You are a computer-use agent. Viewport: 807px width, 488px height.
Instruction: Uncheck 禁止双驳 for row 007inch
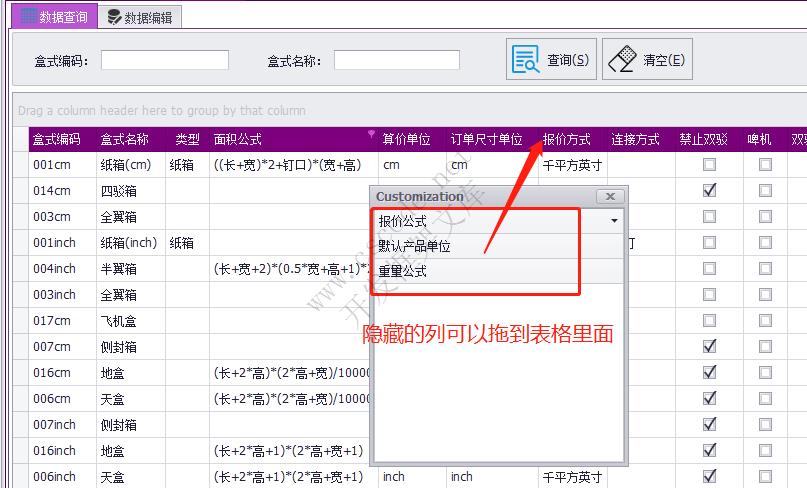[x=709, y=425]
